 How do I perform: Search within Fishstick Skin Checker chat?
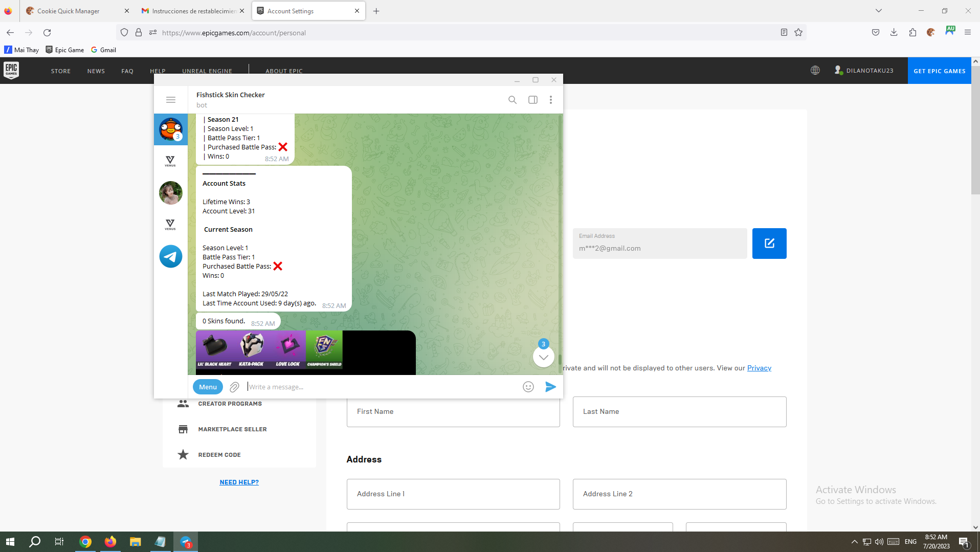[x=512, y=100]
